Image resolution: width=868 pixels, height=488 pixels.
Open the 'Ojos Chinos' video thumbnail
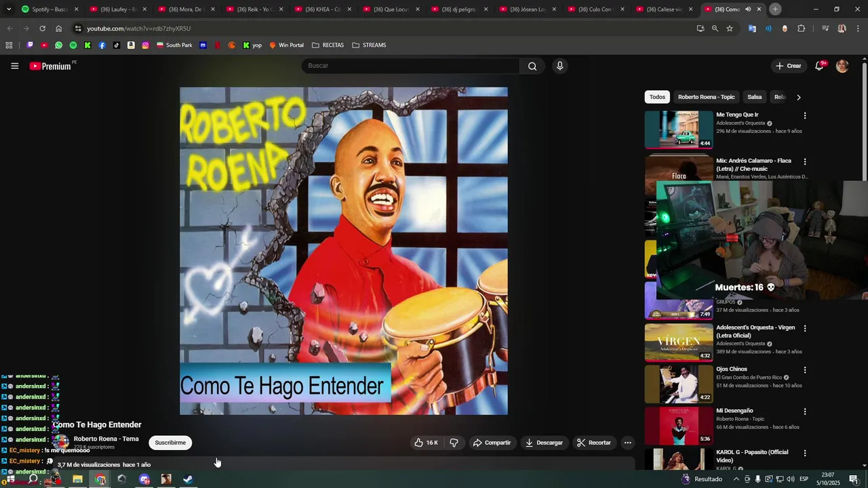tap(679, 384)
